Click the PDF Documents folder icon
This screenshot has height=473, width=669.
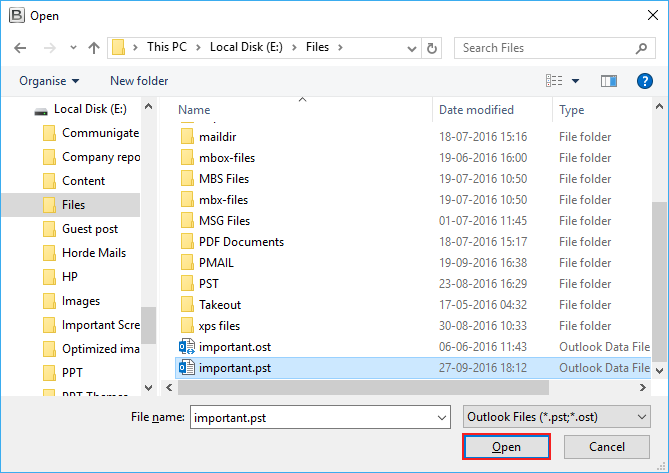[x=186, y=242]
